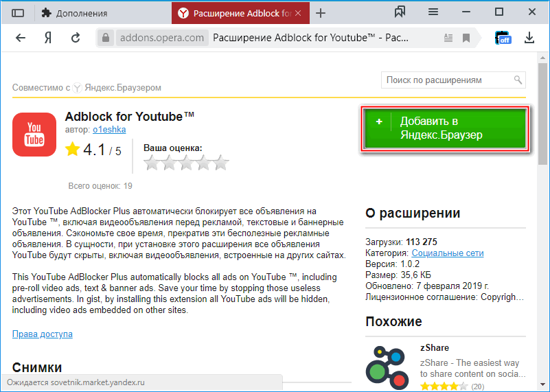This screenshot has height=392, width=550.
Task: Click the vertical scrollbar thumb
Action: (542, 114)
